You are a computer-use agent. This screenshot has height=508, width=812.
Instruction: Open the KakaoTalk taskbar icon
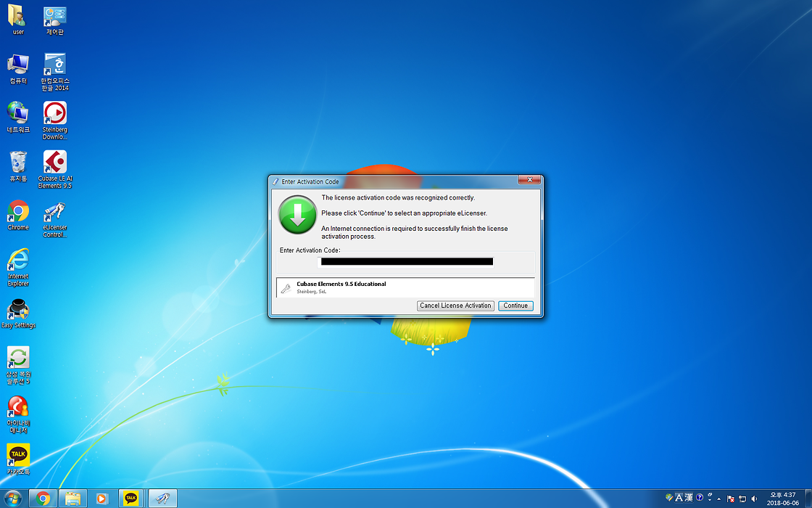coord(131,499)
